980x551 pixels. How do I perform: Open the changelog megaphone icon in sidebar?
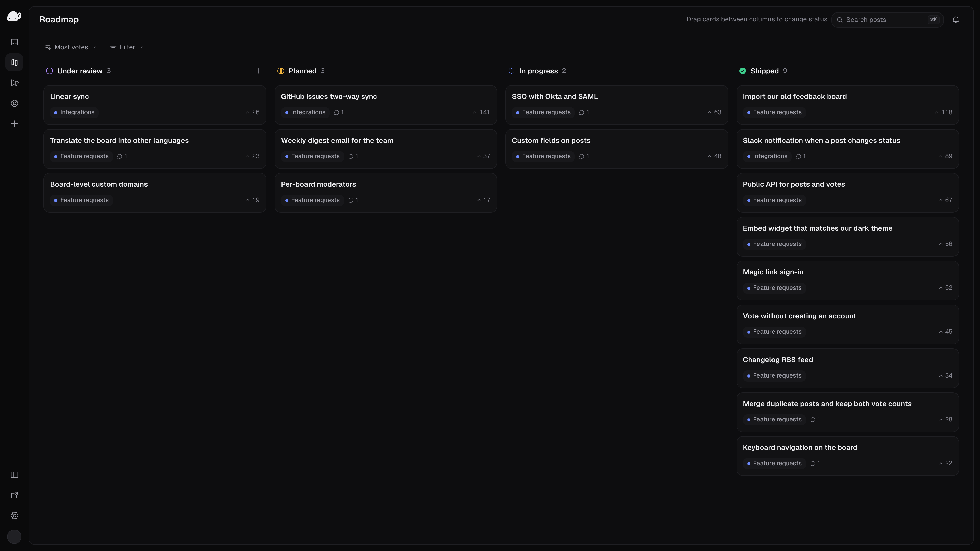(15, 83)
